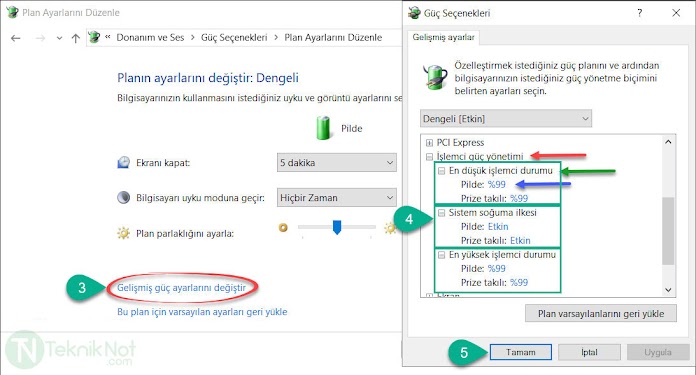Click the Ekranı kapat monitor icon
Viewport: 696px width, 375px height.
123,162
